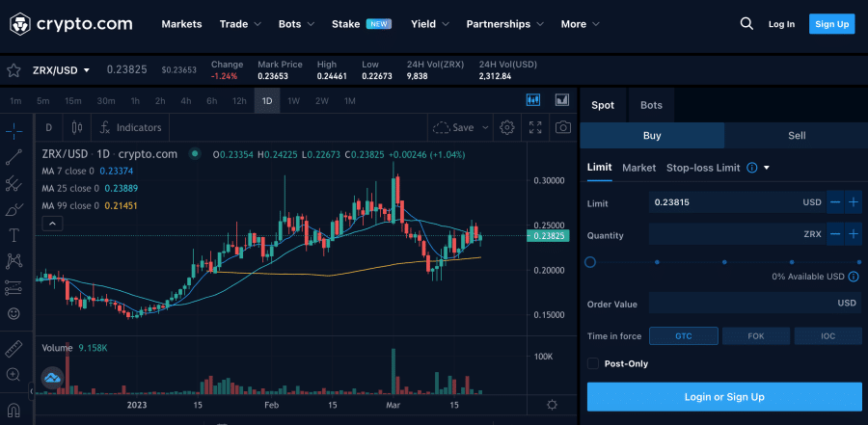Image resolution: width=868 pixels, height=425 pixels.
Task: Focus the Limit price input
Action: coord(738,202)
